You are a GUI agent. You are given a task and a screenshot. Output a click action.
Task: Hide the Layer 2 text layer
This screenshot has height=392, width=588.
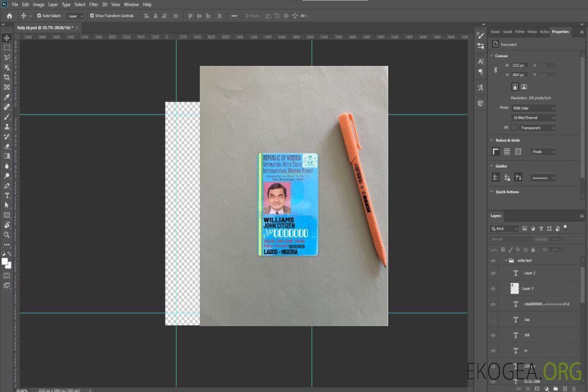493,273
